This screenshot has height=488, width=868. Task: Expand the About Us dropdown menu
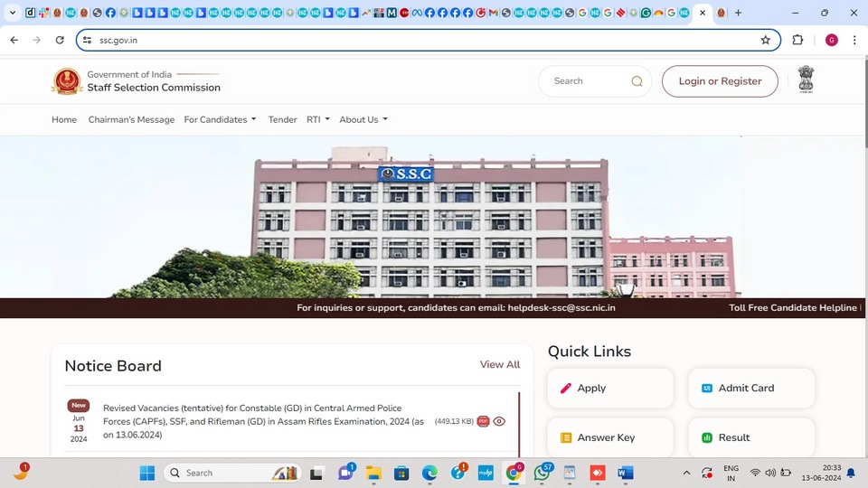pos(363,119)
